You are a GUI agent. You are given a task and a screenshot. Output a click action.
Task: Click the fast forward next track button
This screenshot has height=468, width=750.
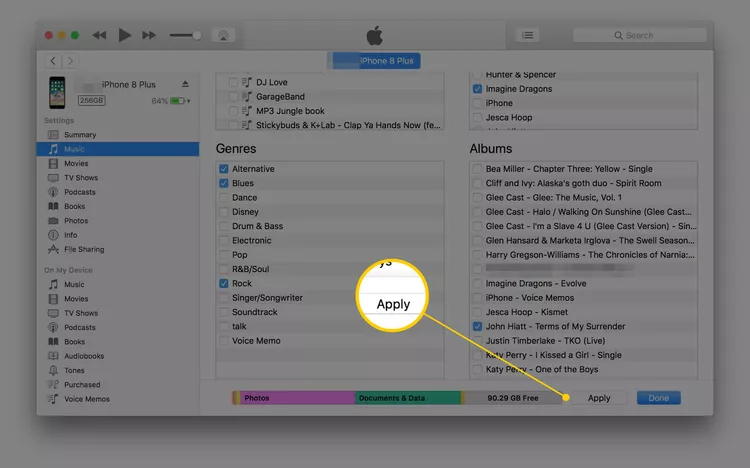click(x=149, y=35)
